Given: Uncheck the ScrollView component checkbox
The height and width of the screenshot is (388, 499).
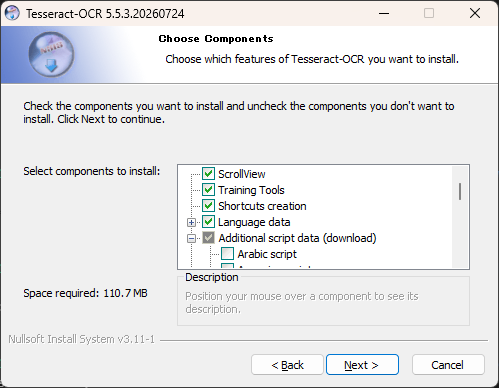Looking at the screenshot, I should coord(208,174).
